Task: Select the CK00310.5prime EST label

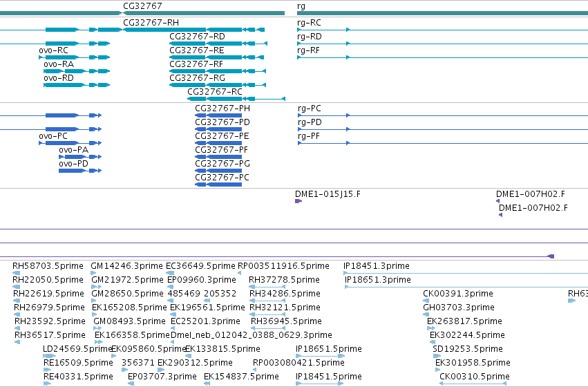Action: [475, 377]
